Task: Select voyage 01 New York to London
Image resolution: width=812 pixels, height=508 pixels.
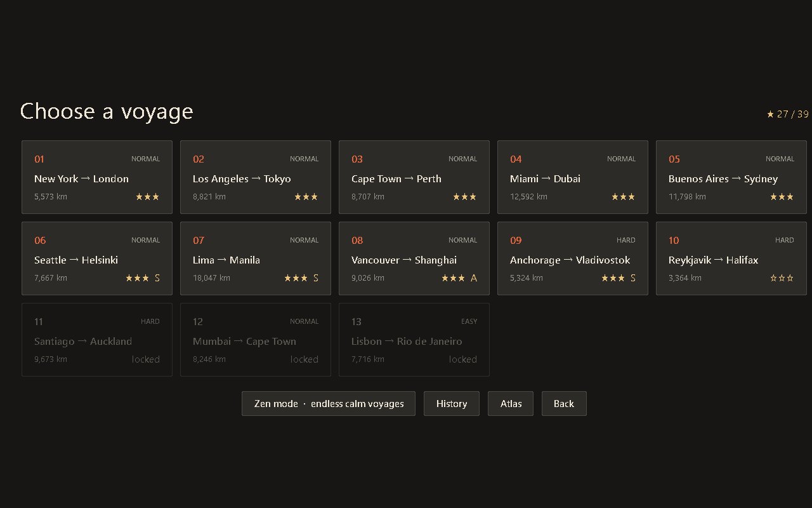Action: [x=97, y=177]
